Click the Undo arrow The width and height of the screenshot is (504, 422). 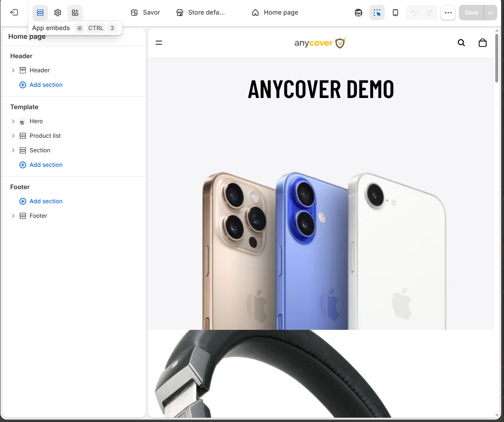click(x=414, y=13)
